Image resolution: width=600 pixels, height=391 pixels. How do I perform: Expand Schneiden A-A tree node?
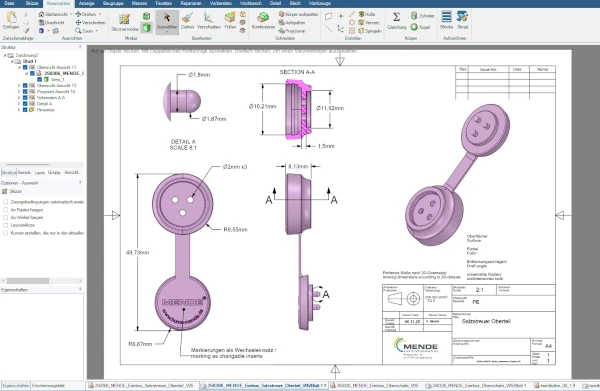[19, 98]
